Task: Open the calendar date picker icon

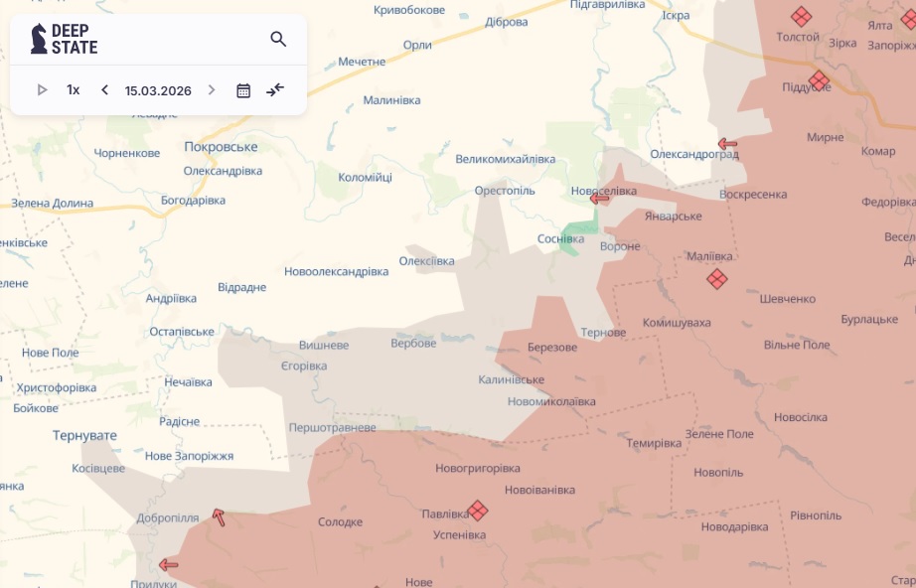Action: [243, 89]
